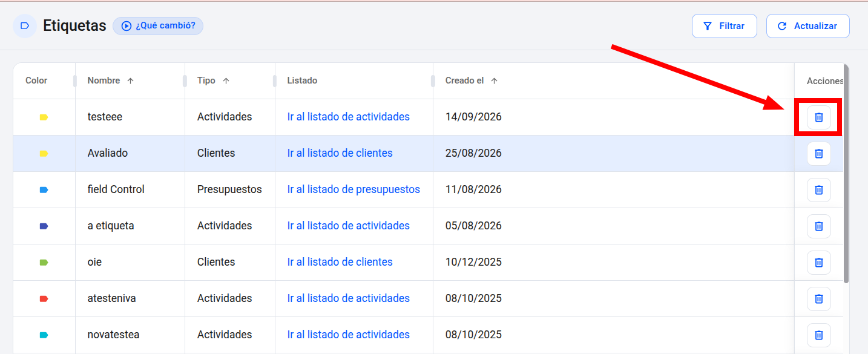Click the table's vertical scrollbar

point(846,174)
